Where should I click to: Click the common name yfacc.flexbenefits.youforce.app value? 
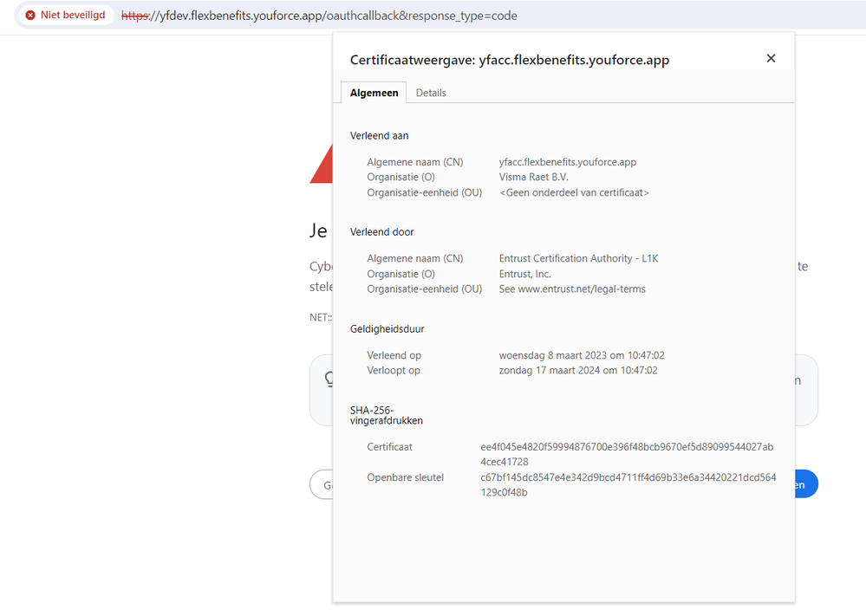point(568,162)
